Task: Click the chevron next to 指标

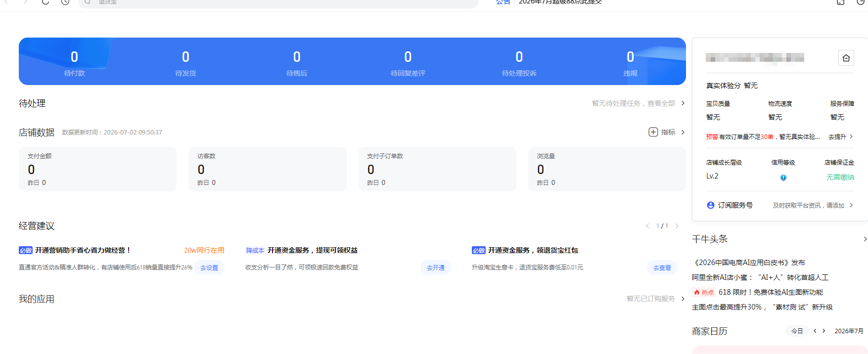Action: 683,132
